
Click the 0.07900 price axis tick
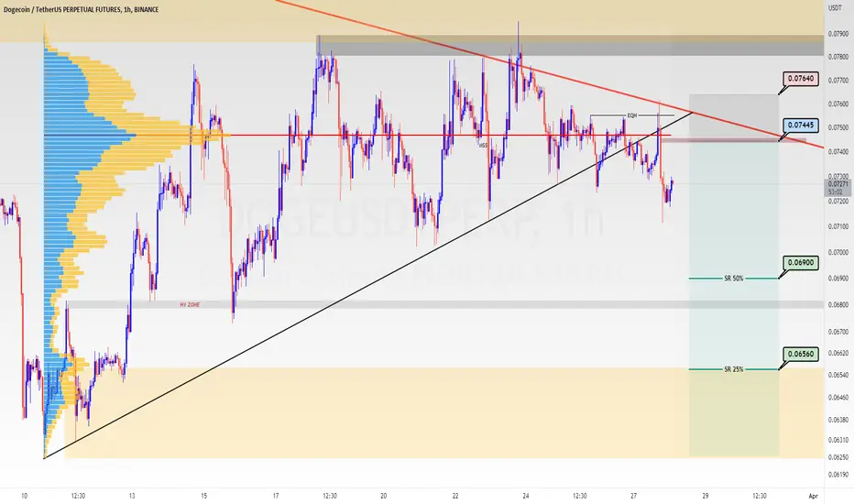(x=838, y=34)
